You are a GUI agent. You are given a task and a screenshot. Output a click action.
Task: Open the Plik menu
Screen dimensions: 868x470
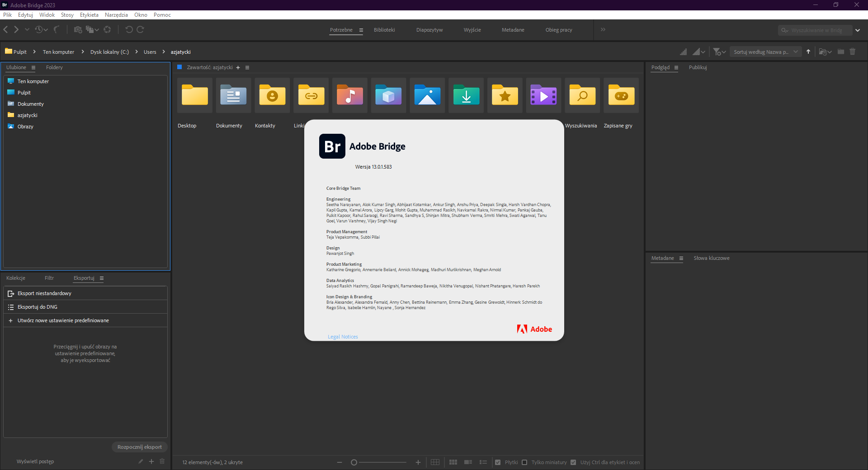(x=8, y=15)
